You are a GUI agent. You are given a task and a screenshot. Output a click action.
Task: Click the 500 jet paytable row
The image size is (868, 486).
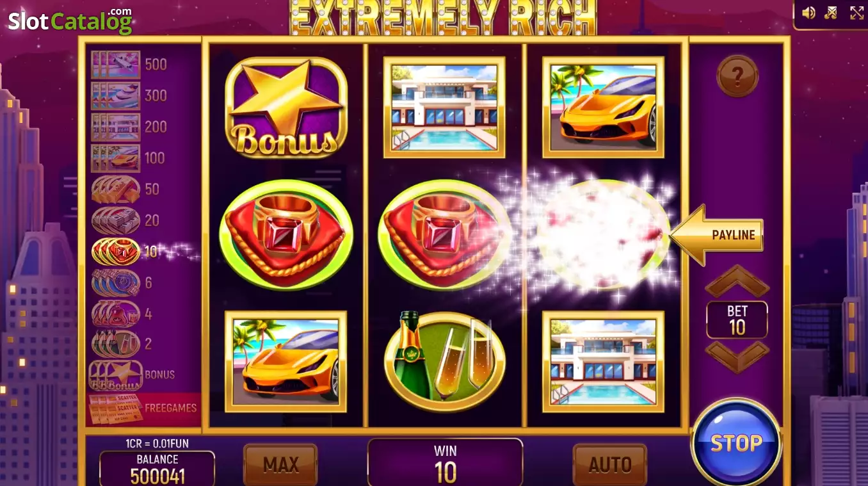coord(129,64)
